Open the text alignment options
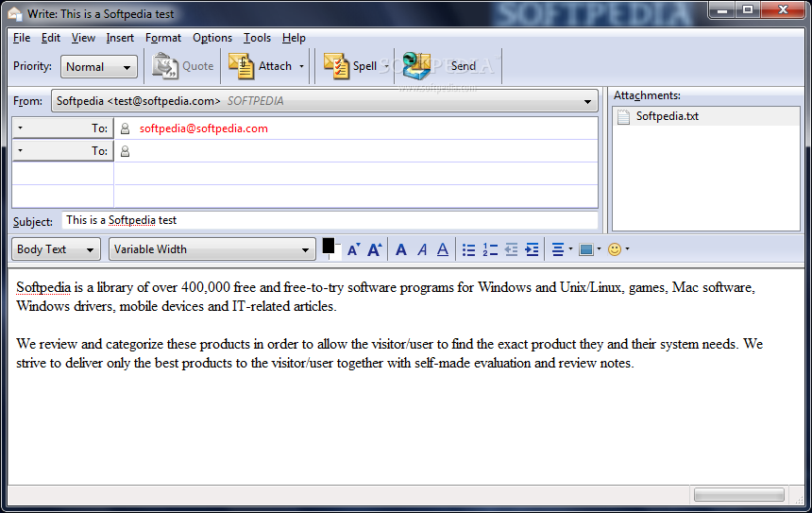The height and width of the screenshot is (513, 812). (x=562, y=249)
